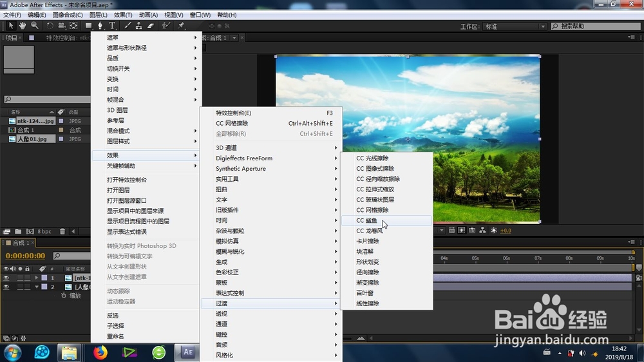Toggle visibility eye of layer 2

(6, 287)
